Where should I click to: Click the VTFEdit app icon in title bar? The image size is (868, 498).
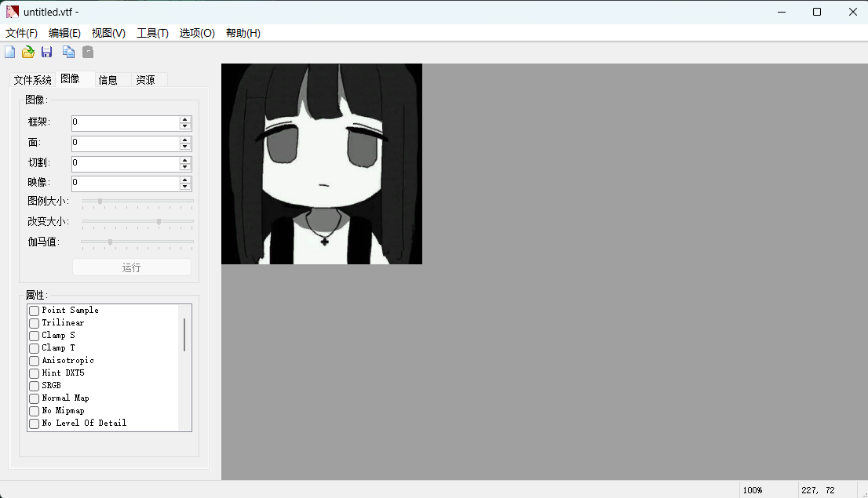[x=13, y=12]
